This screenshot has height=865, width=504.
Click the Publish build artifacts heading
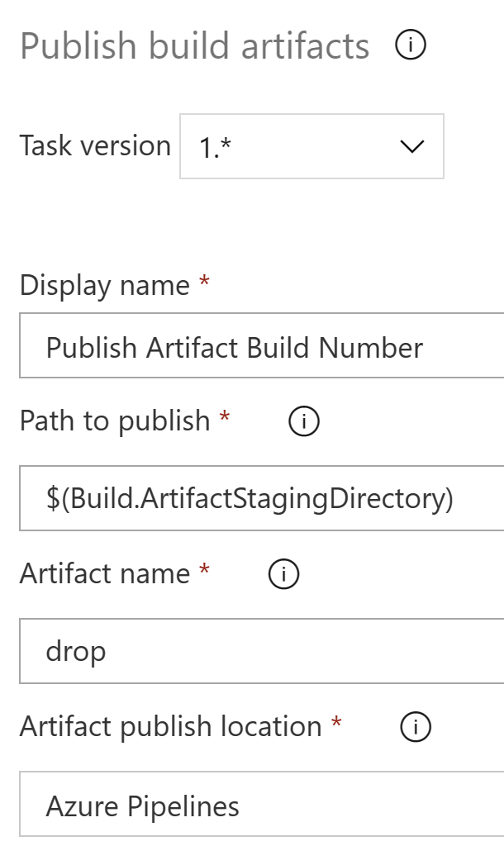coord(195,45)
